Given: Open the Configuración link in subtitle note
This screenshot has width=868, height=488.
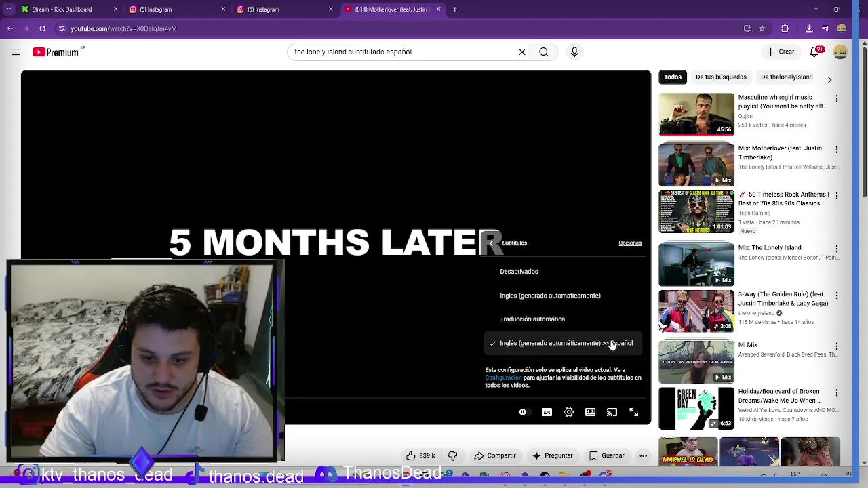Looking at the screenshot, I should pos(503,378).
